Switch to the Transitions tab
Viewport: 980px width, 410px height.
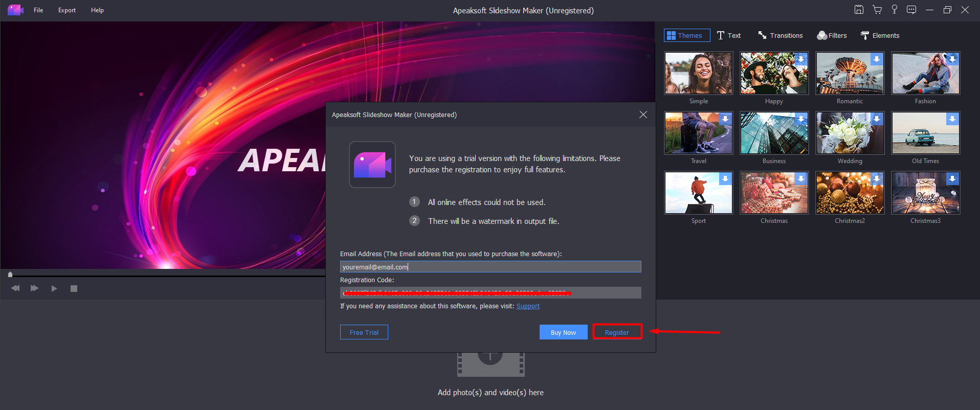781,35
